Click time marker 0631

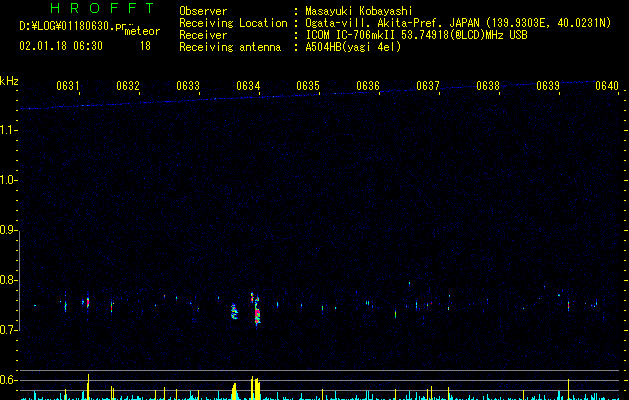pos(68,86)
